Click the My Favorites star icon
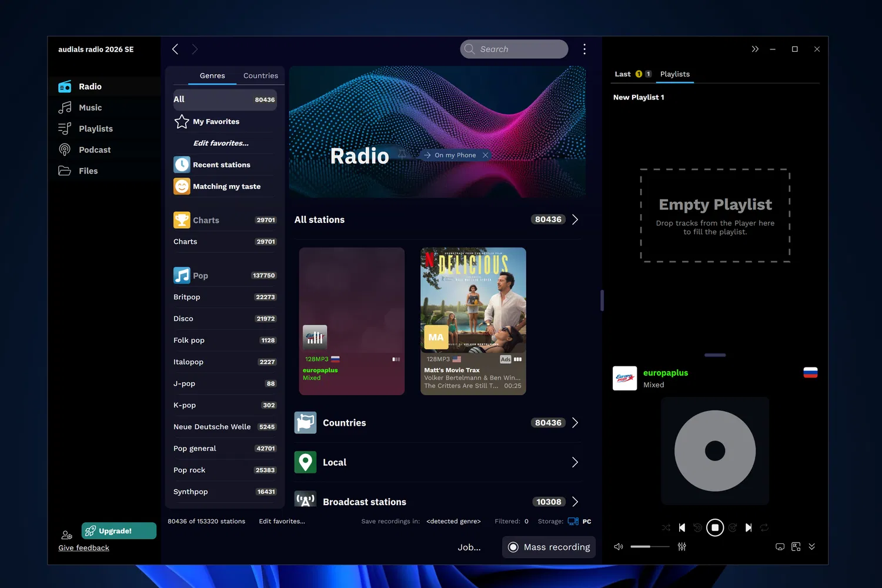Viewport: 882px width, 588px height. click(x=182, y=122)
